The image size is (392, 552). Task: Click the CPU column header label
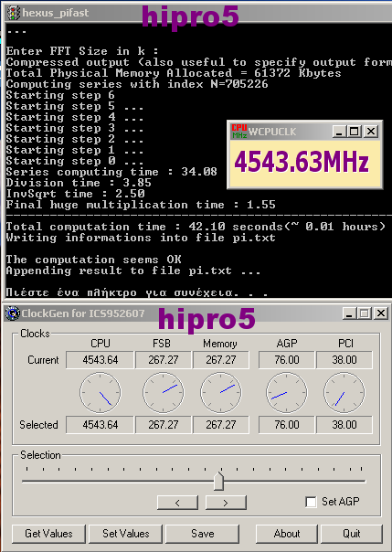tap(101, 344)
